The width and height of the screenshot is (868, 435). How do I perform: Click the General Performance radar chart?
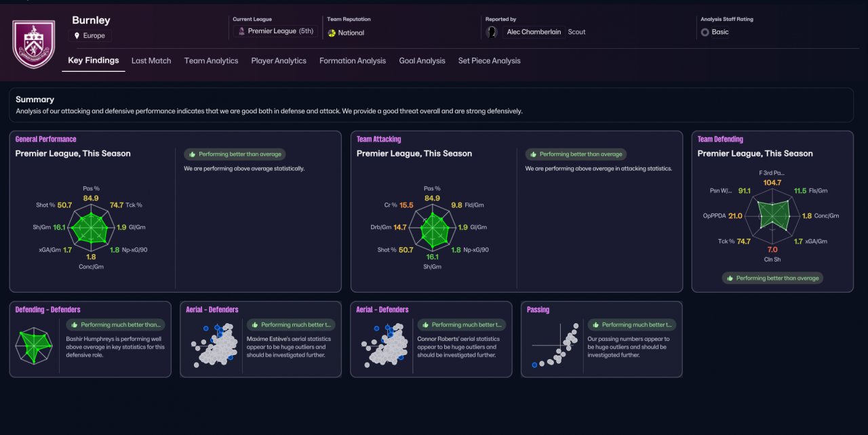pos(91,227)
